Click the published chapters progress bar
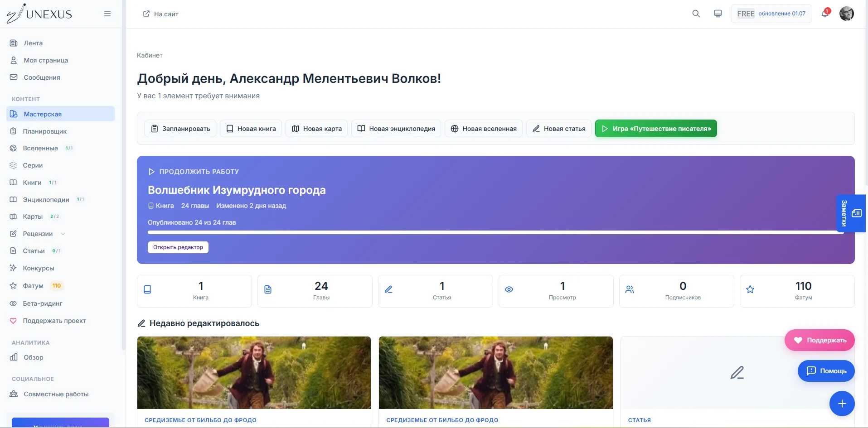Screen dimensions: 868x428 [x=495, y=232]
